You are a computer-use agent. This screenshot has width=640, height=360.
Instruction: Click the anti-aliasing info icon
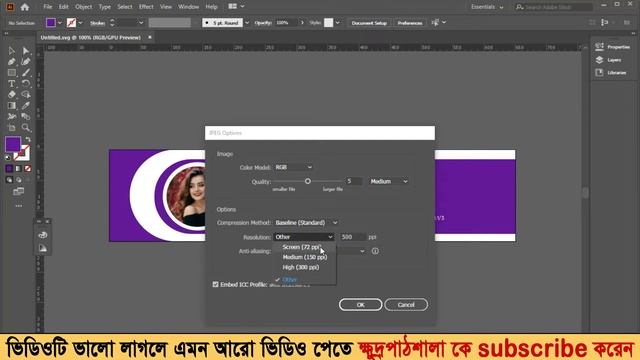coord(375,251)
